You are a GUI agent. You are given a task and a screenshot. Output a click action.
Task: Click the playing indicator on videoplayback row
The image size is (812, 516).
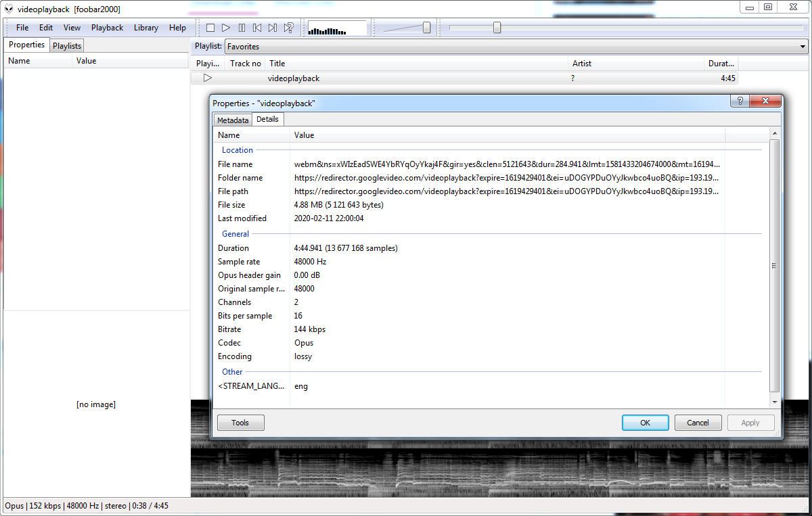[x=208, y=78]
